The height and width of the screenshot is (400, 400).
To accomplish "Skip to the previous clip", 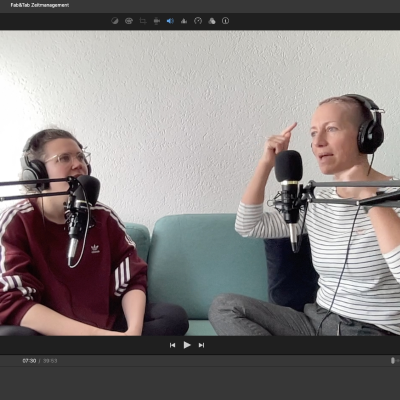I will click(x=172, y=345).
